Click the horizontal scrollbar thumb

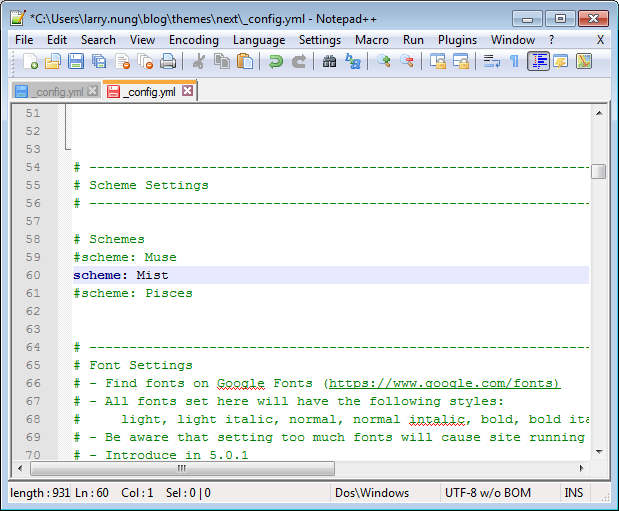tap(182, 468)
